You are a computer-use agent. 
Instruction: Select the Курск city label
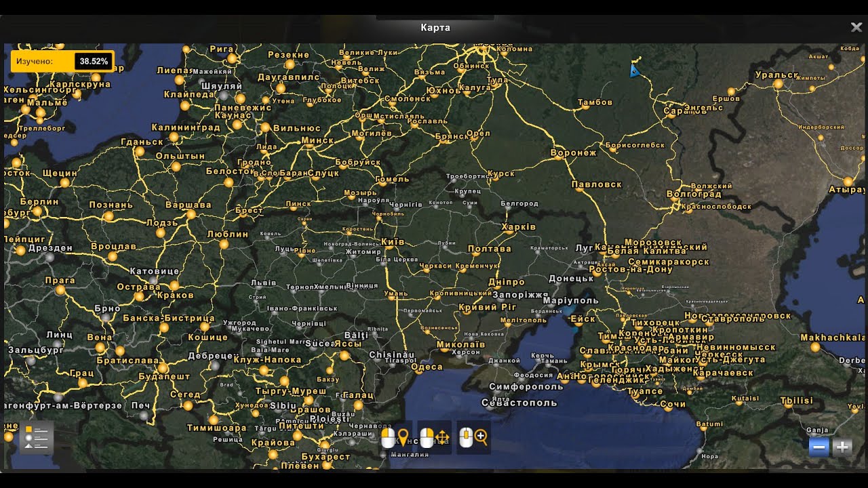tap(500, 174)
